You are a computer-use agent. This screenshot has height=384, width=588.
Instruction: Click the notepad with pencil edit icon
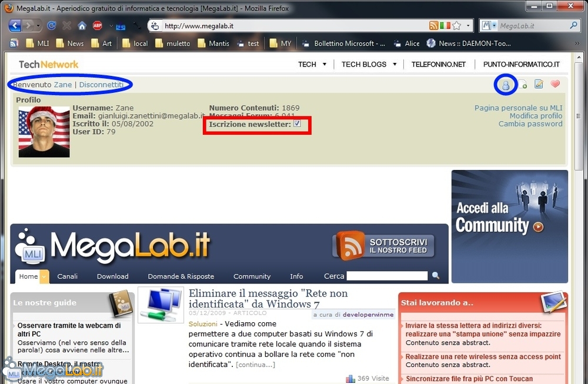(x=539, y=84)
